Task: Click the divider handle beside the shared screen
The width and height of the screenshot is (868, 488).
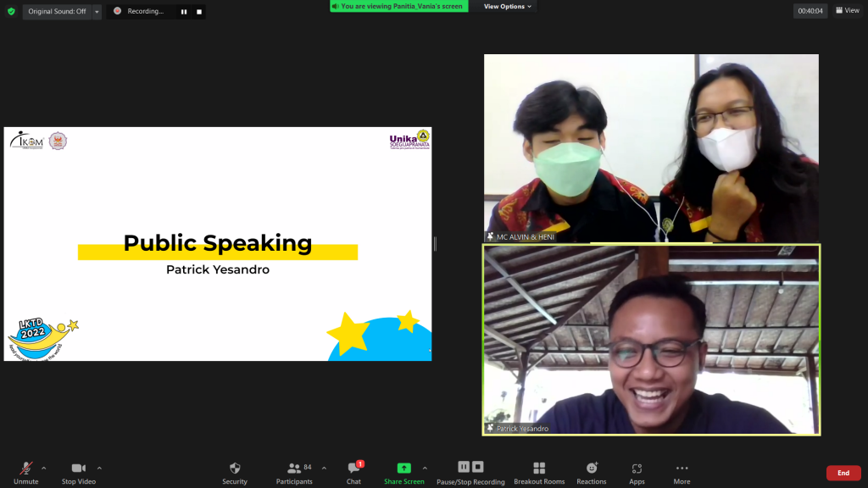Action: point(435,244)
